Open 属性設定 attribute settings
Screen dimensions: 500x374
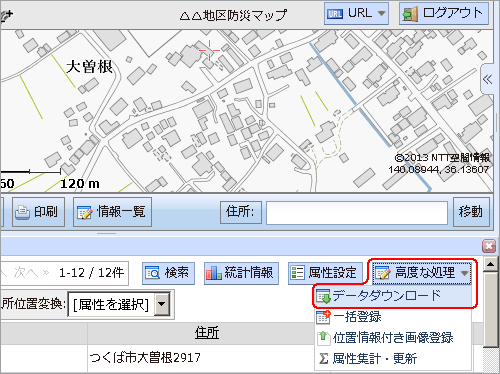[x=325, y=273]
